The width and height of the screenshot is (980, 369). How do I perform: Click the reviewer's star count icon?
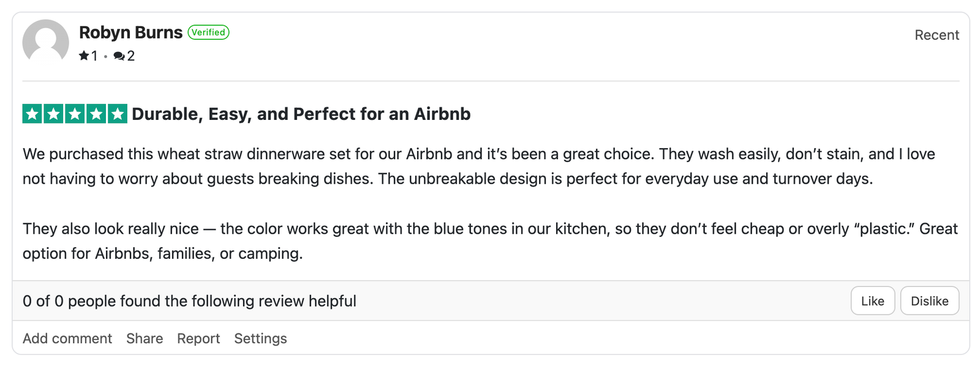pyautogui.click(x=84, y=56)
